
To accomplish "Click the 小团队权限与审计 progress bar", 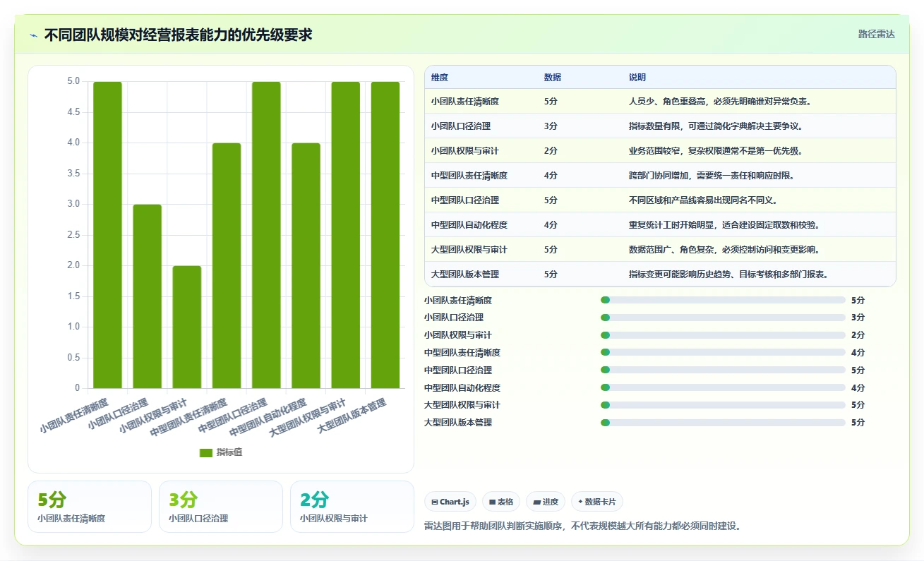I will point(723,335).
